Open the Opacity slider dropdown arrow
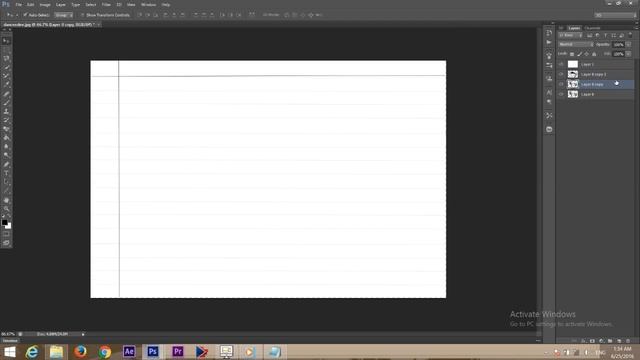 [x=629, y=44]
